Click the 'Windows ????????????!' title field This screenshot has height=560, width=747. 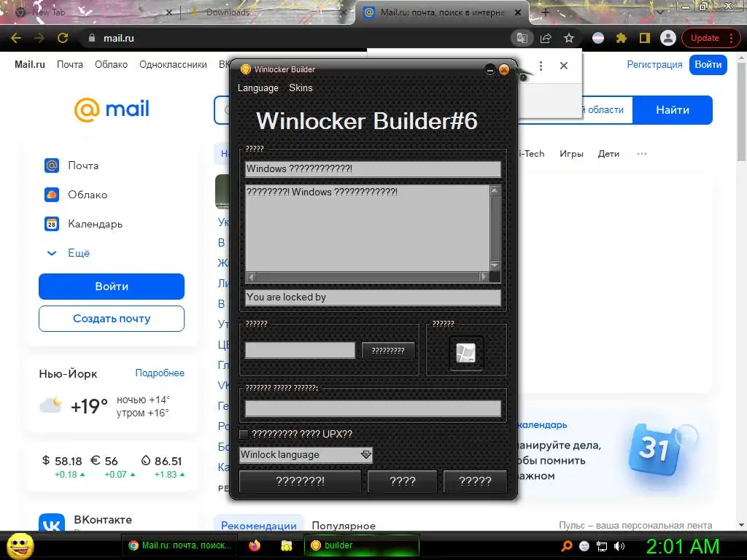click(373, 168)
